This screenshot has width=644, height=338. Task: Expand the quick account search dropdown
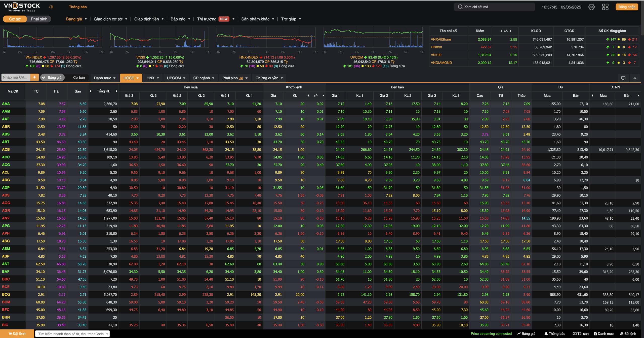[x=107, y=334]
